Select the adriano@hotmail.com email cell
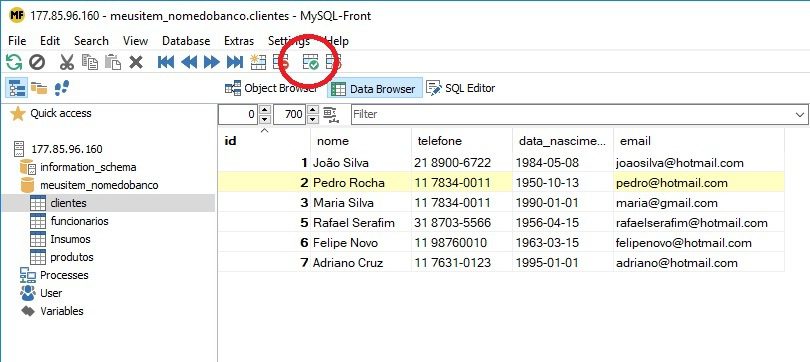Viewport: 810px width, 362px height. (699, 263)
